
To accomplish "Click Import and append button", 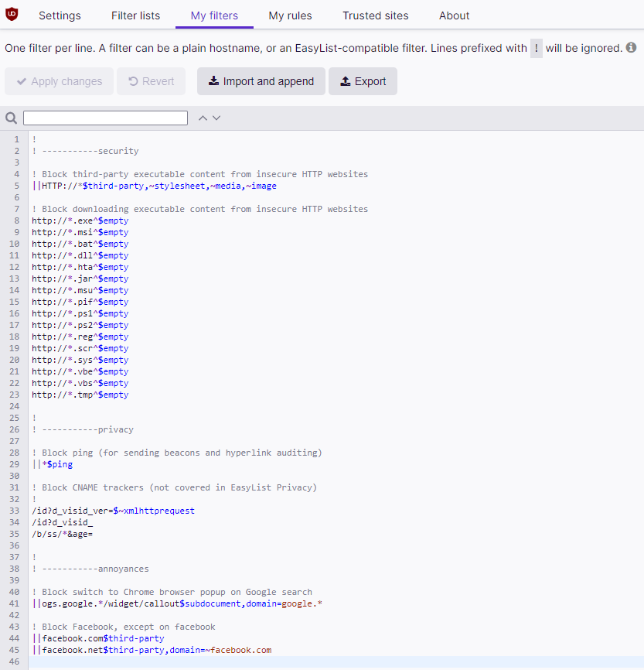I will point(261,81).
